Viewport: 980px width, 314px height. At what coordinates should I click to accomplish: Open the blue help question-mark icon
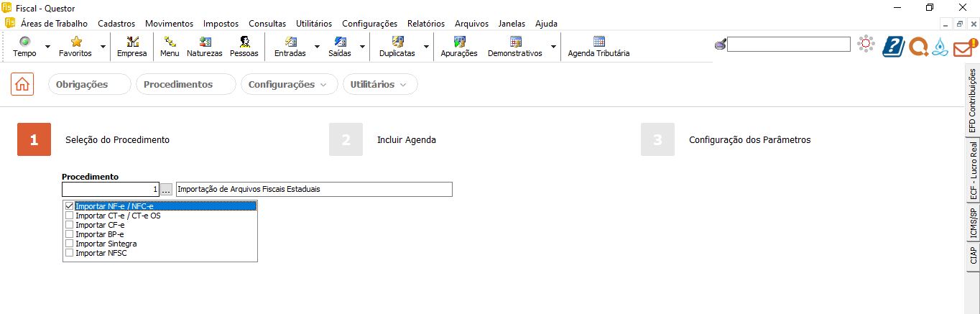[893, 46]
